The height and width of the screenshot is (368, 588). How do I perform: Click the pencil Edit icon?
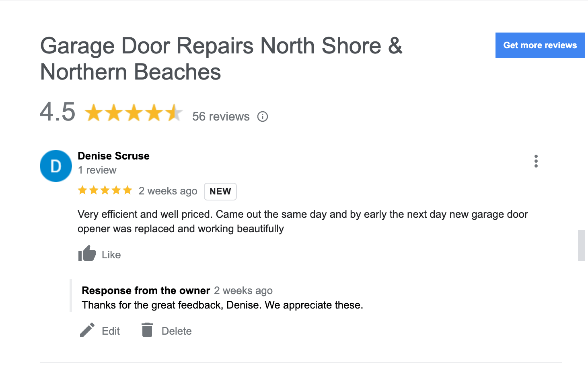pos(87,330)
